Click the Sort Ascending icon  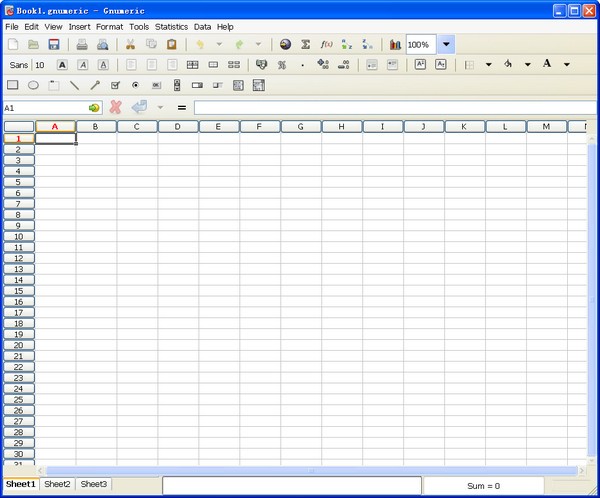pos(347,45)
